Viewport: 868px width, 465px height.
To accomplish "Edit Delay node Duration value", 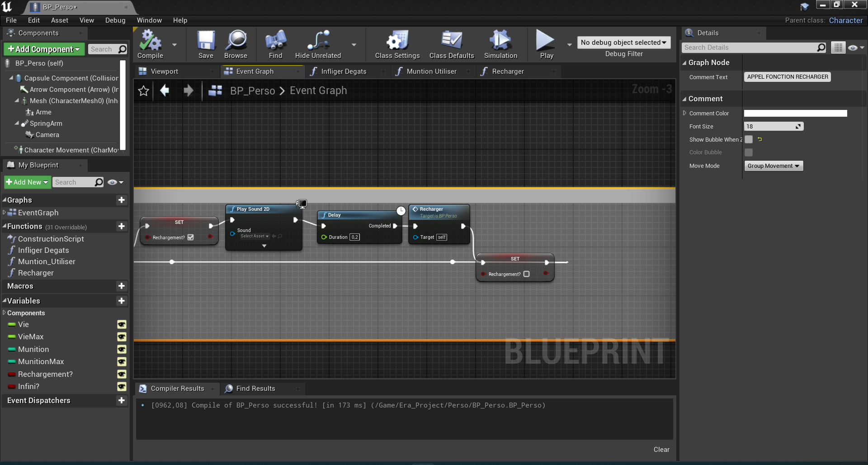I will point(355,237).
